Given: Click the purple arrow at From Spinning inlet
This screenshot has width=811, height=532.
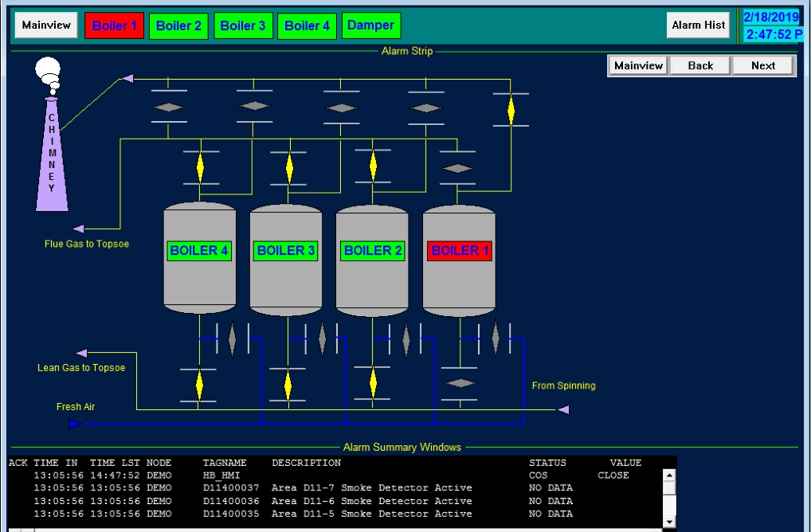Looking at the screenshot, I should click(x=563, y=409).
